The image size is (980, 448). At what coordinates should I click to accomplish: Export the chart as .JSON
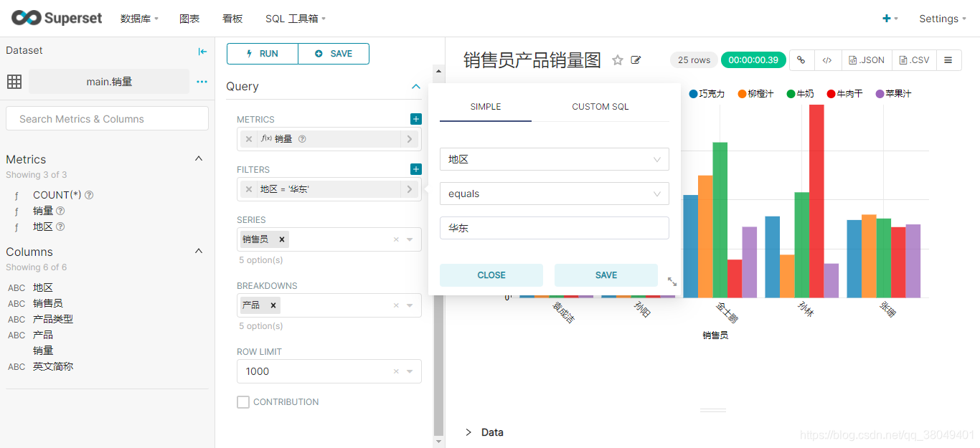(866, 60)
